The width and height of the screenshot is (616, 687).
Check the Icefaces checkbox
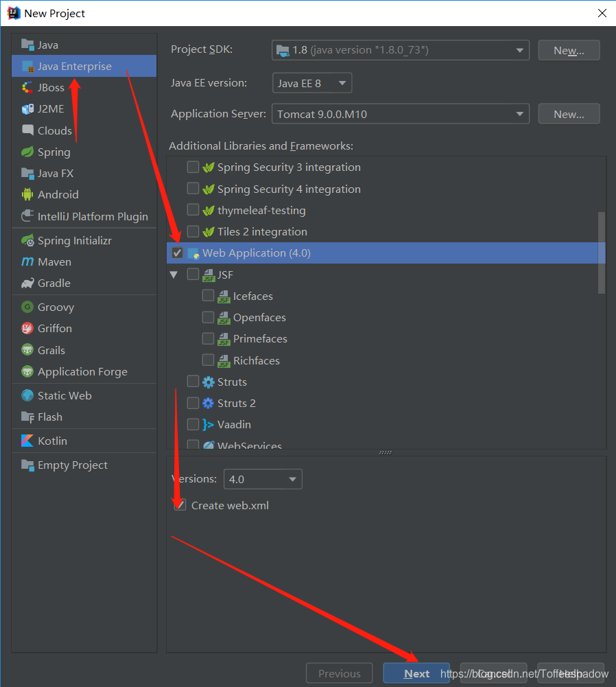208,296
